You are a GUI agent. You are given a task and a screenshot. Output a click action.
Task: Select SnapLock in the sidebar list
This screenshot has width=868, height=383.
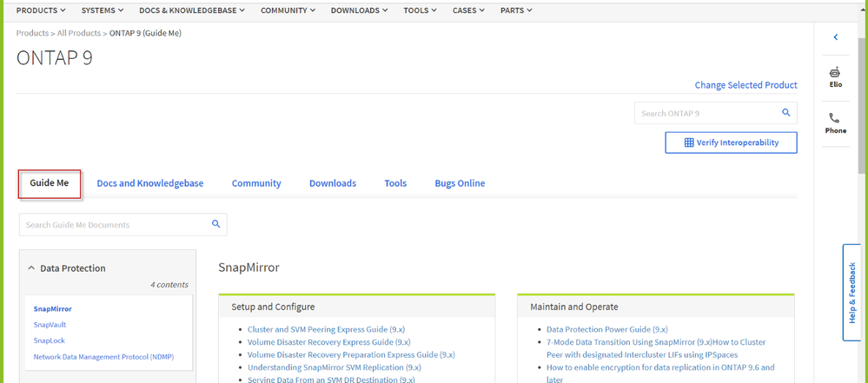coord(50,340)
